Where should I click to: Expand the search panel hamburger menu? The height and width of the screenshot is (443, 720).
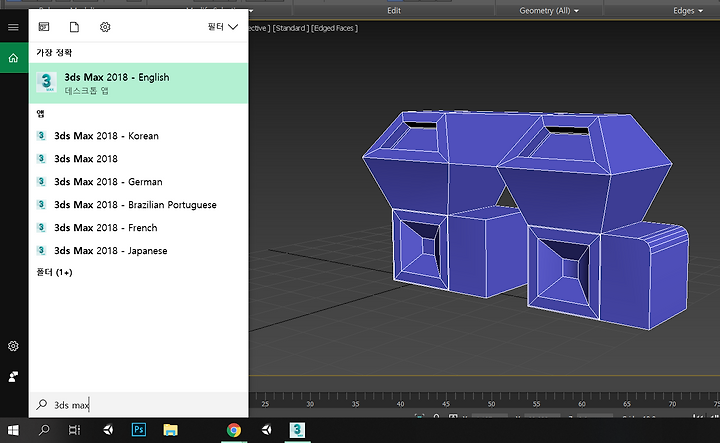coord(13,28)
